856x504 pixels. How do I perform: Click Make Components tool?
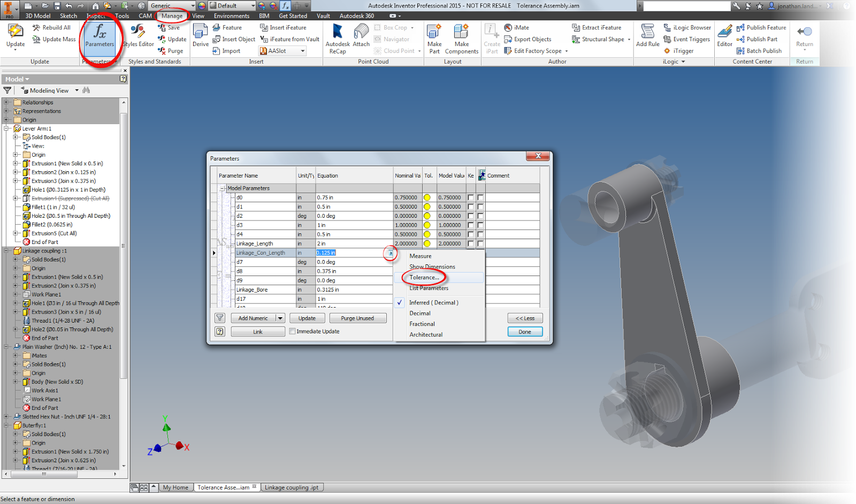pos(462,39)
